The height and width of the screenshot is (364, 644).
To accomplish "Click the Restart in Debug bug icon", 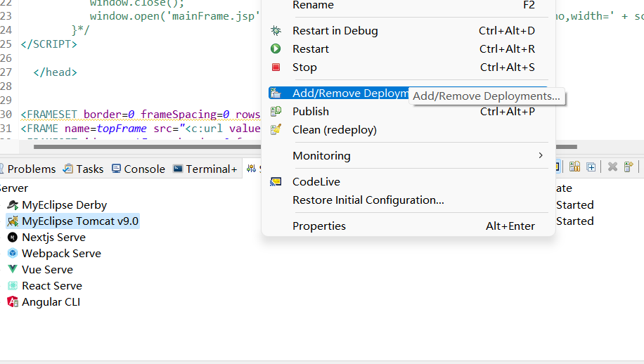I will [x=277, y=31].
